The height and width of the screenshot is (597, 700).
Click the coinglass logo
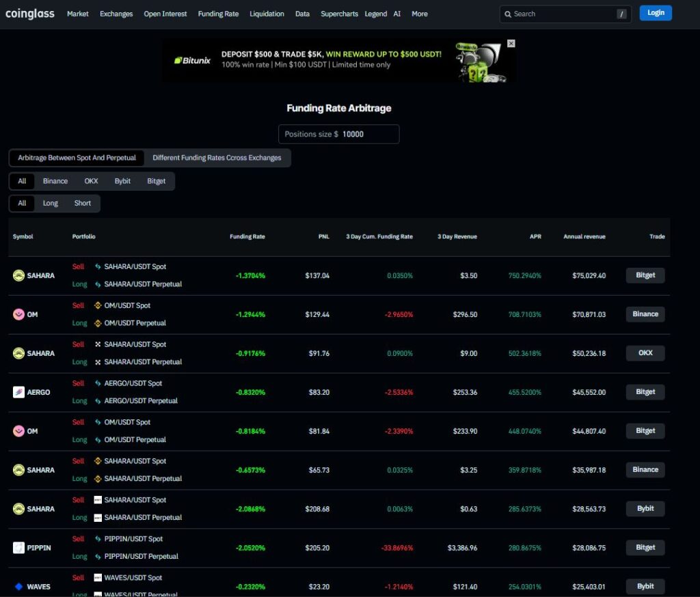pos(29,14)
